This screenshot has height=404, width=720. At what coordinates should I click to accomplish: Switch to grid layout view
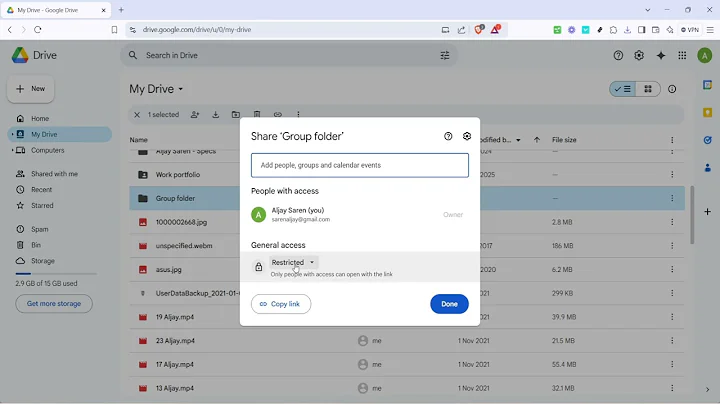tap(648, 89)
